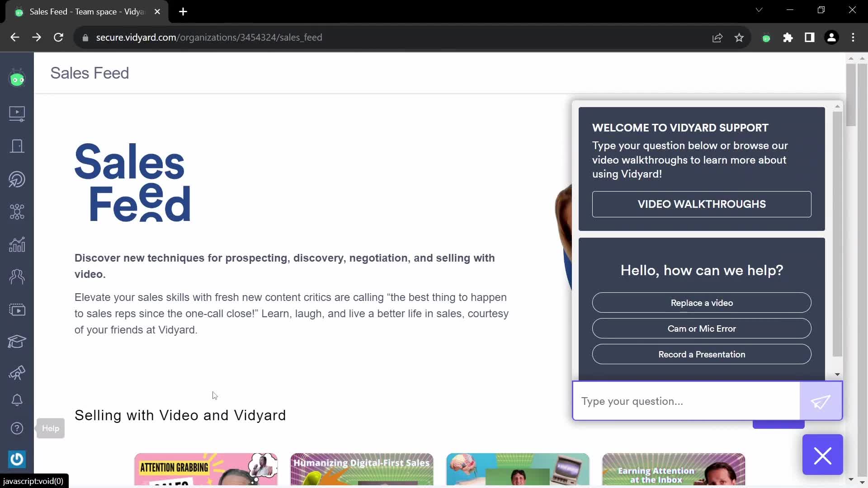Click the Vidyard extension icon in toolbar

pyautogui.click(x=766, y=38)
